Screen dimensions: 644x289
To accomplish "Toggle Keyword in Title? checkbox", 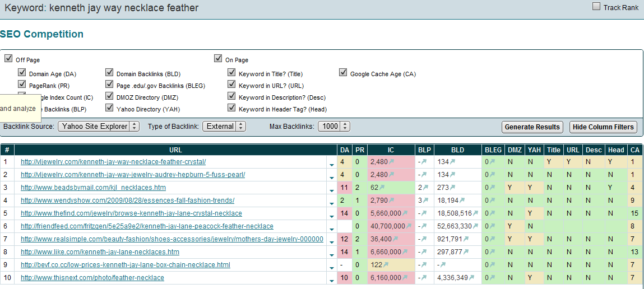I will point(231,73).
